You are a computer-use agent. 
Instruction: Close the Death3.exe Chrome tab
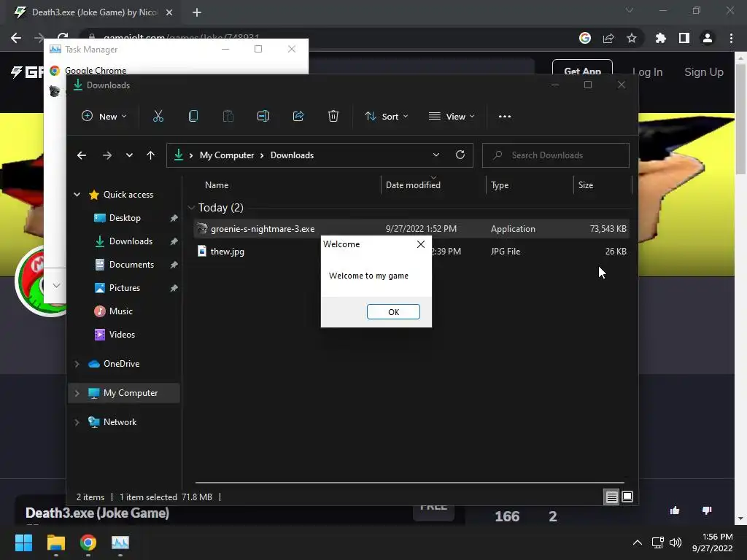tap(169, 12)
